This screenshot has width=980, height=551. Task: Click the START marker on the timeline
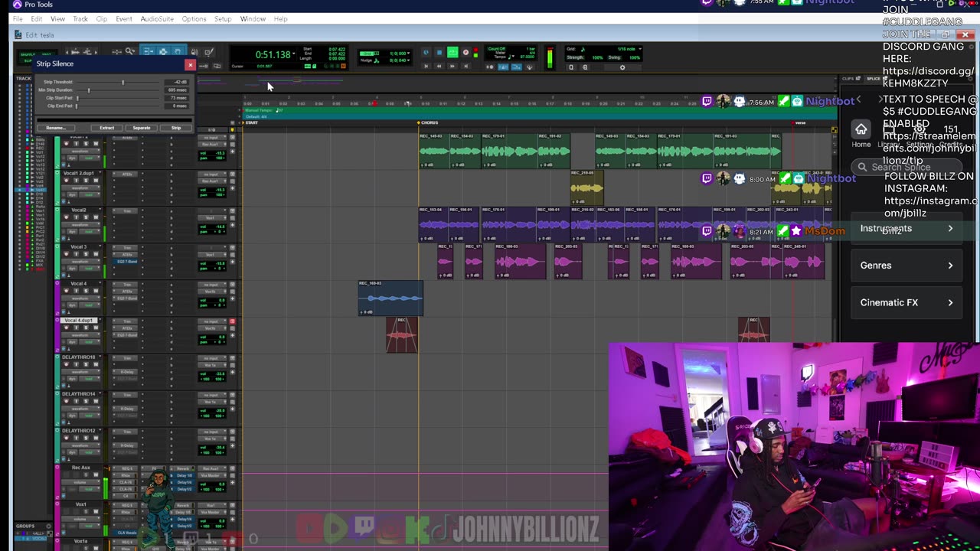point(250,122)
